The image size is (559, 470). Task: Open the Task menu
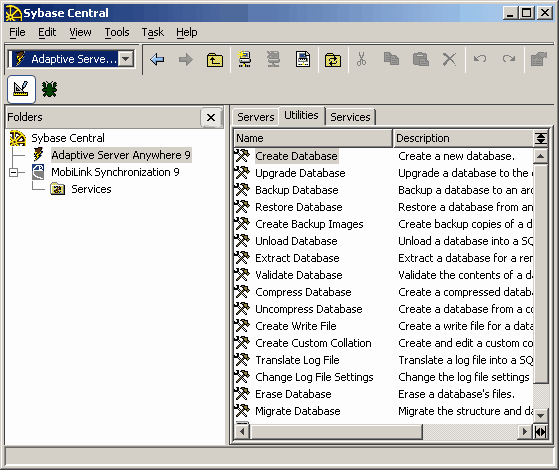point(153,32)
